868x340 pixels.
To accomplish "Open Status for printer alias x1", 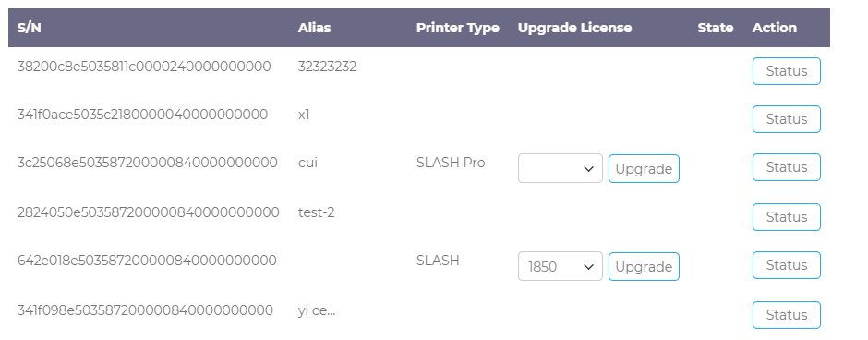I will pos(786,119).
